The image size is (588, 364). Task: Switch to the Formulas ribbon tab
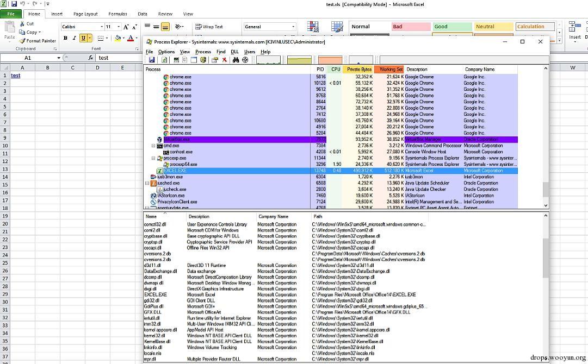coord(117,14)
